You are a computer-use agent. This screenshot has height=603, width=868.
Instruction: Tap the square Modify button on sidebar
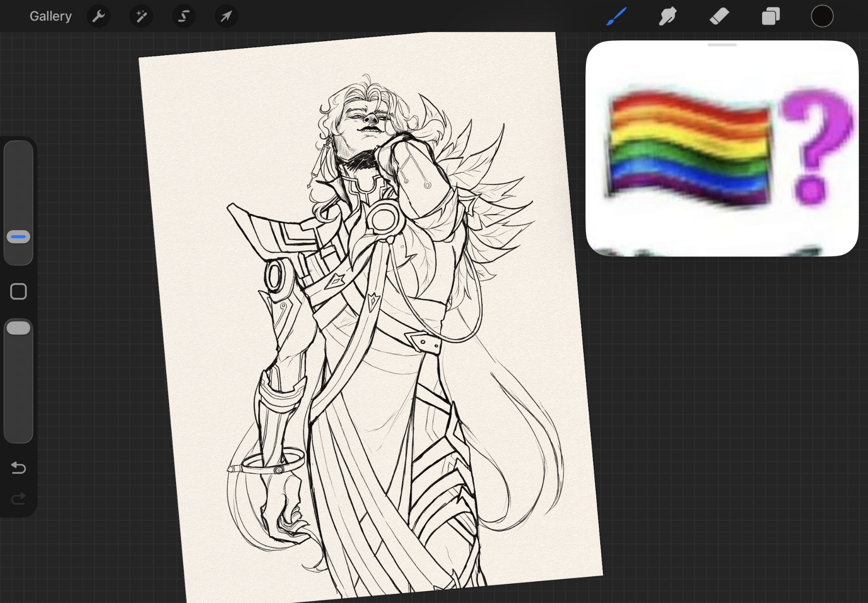19,292
